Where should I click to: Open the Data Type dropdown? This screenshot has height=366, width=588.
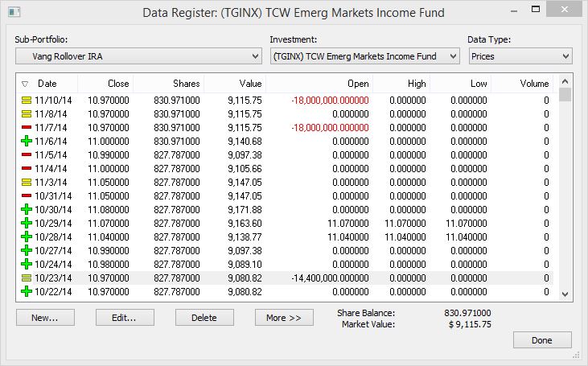[520, 56]
